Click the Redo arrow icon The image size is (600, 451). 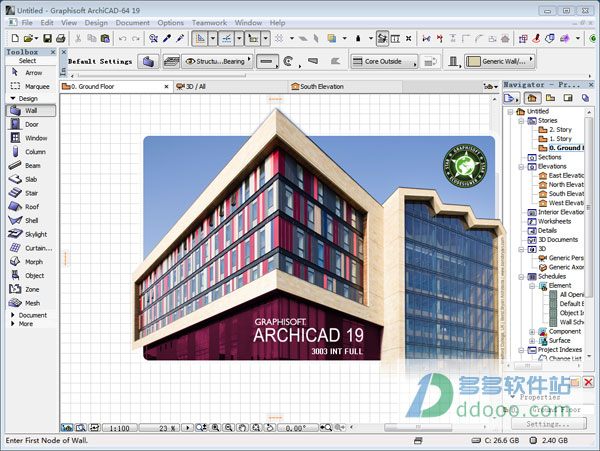point(136,39)
